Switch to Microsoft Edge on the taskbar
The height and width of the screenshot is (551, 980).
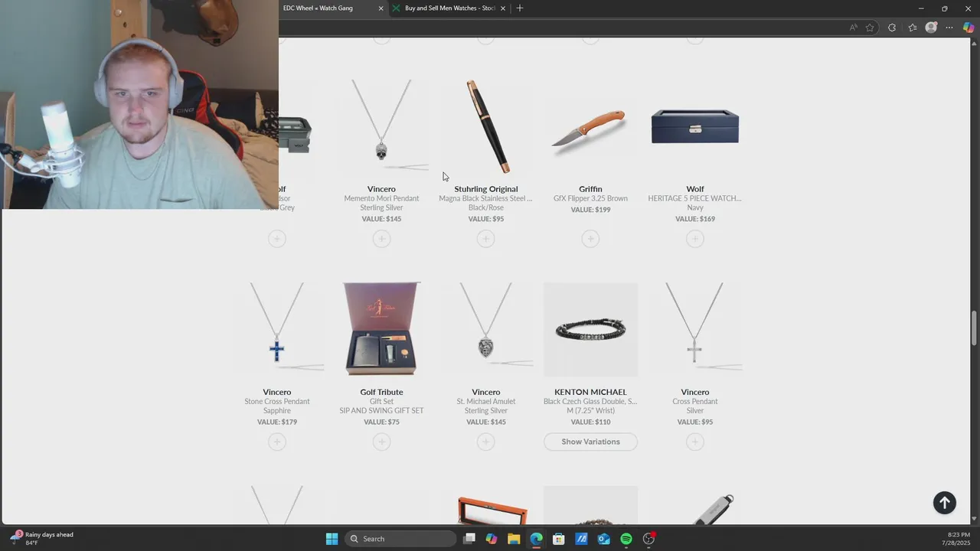(x=536, y=539)
